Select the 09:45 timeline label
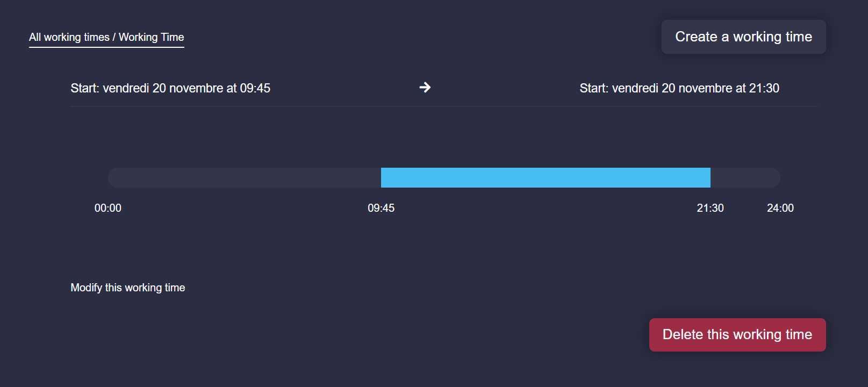This screenshot has width=868, height=387. pyautogui.click(x=381, y=208)
